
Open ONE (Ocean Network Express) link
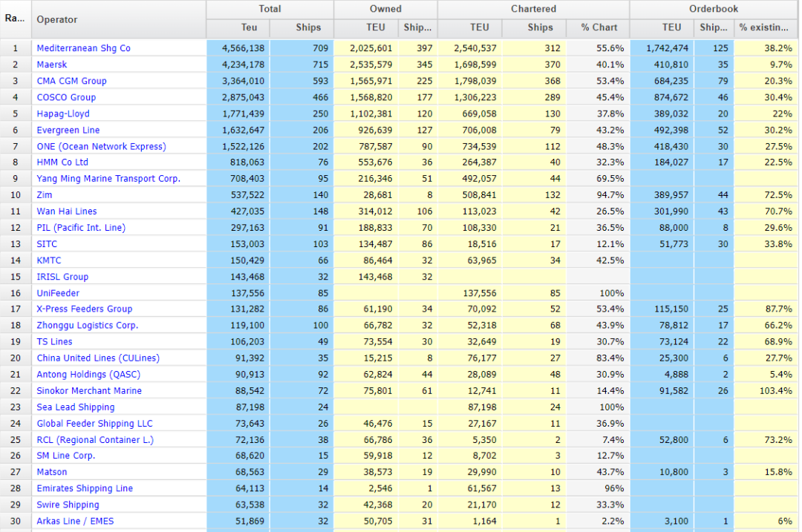click(x=101, y=146)
